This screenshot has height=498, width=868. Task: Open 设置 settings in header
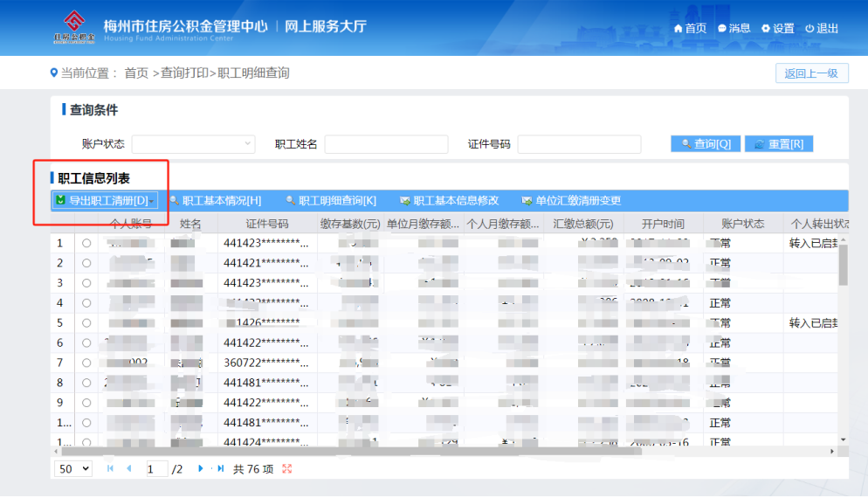778,28
